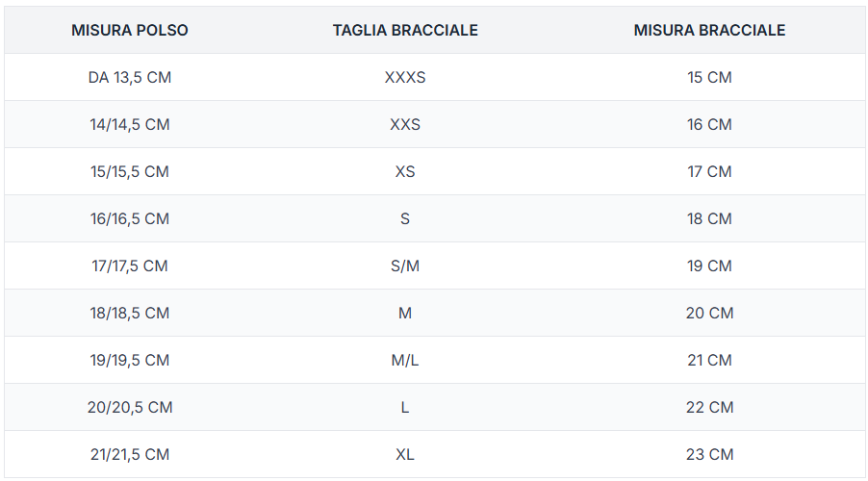Click the MISURA POLSO column header
Viewport: 868px width, 481px height.
pos(130,30)
